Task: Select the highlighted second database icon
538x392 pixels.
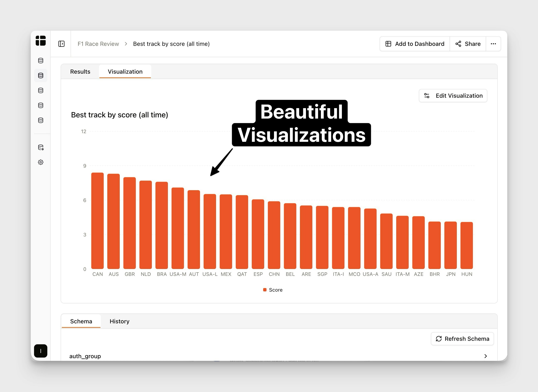Action: (41, 75)
